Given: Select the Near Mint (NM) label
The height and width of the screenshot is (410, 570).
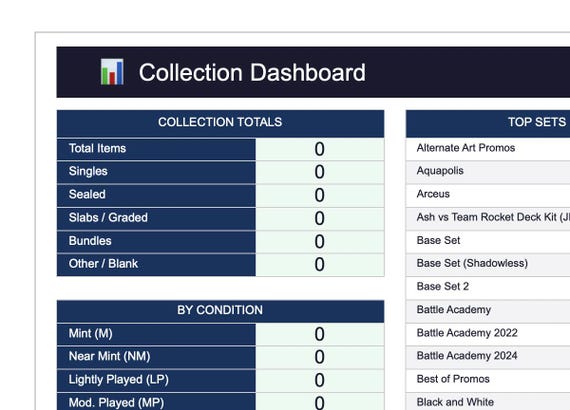Looking at the screenshot, I should [x=156, y=357].
